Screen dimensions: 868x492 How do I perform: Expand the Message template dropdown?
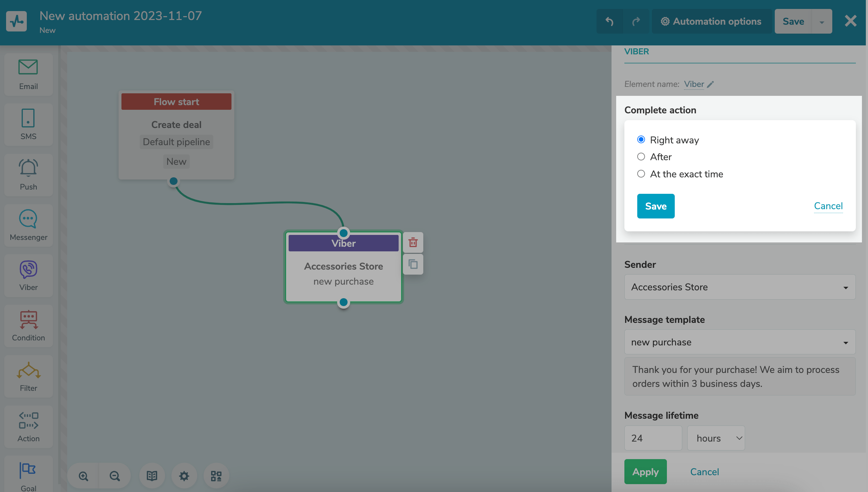pyautogui.click(x=739, y=342)
